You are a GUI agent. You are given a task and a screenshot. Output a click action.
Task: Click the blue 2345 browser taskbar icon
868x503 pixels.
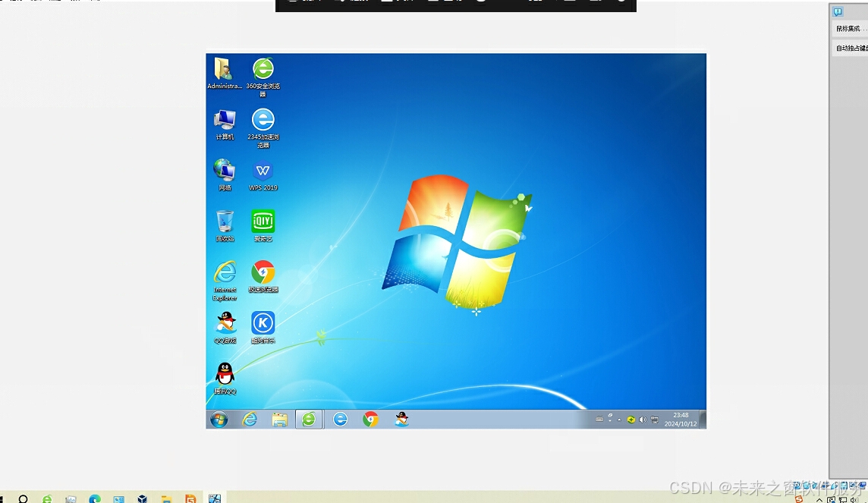pyautogui.click(x=340, y=420)
